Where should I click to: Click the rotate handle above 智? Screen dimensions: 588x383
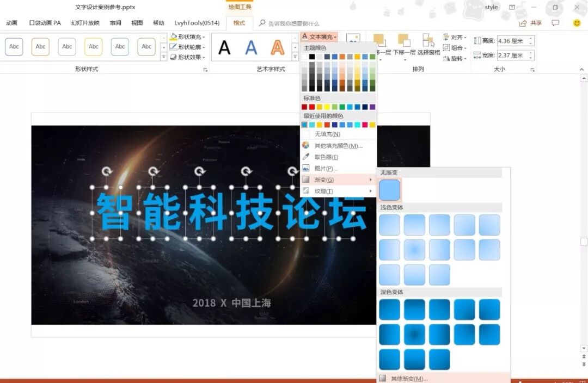pos(107,171)
